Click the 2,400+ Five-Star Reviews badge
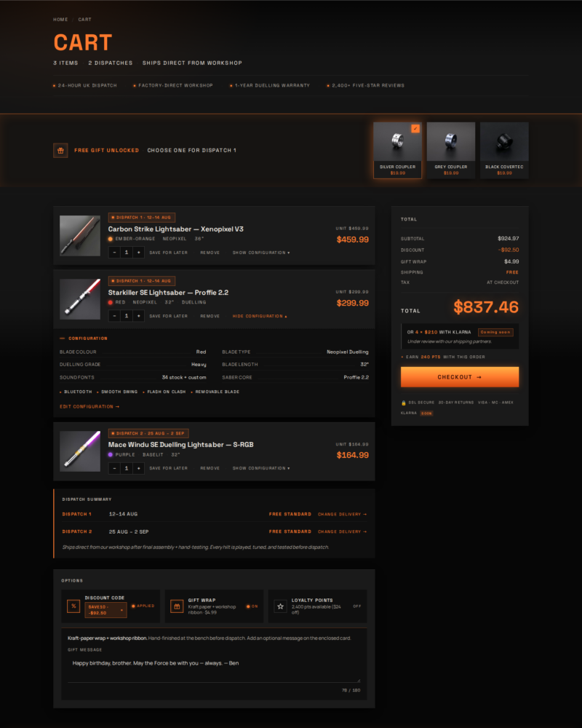Viewport: 582px width, 728px height. [366, 85]
